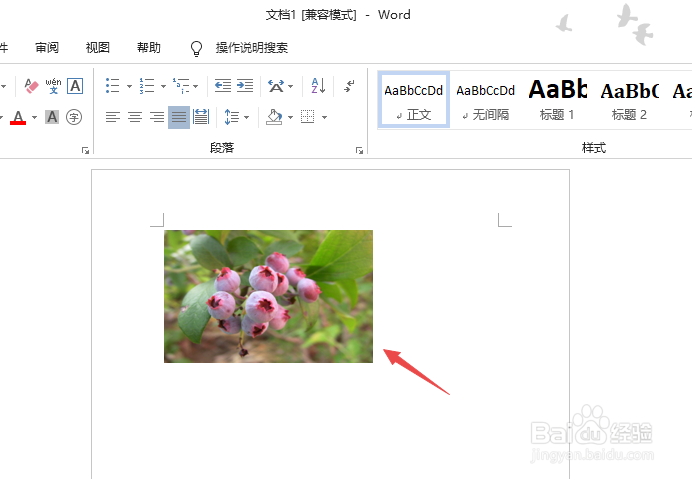This screenshot has height=479, width=692.
Task: Toggle justify alignment
Action: pyautogui.click(x=179, y=117)
